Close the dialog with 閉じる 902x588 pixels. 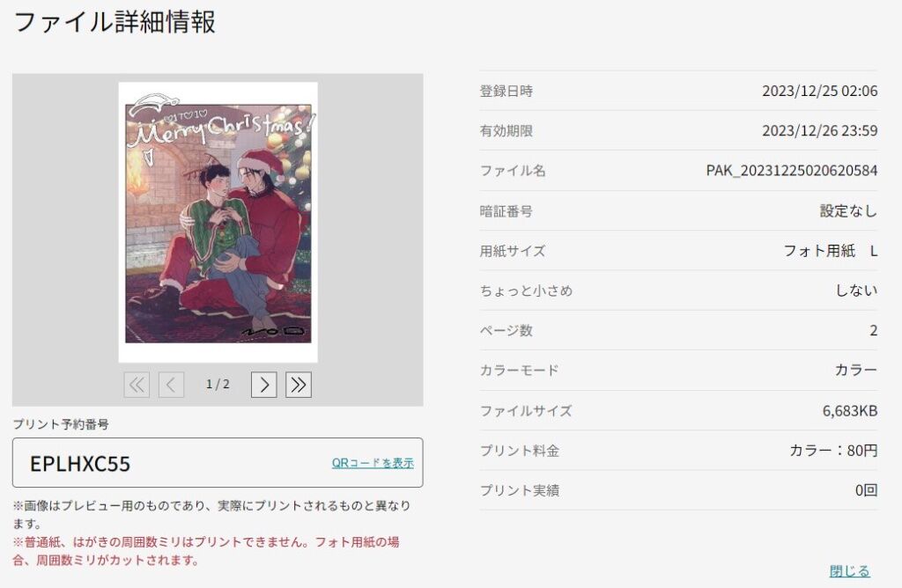tap(850, 570)
